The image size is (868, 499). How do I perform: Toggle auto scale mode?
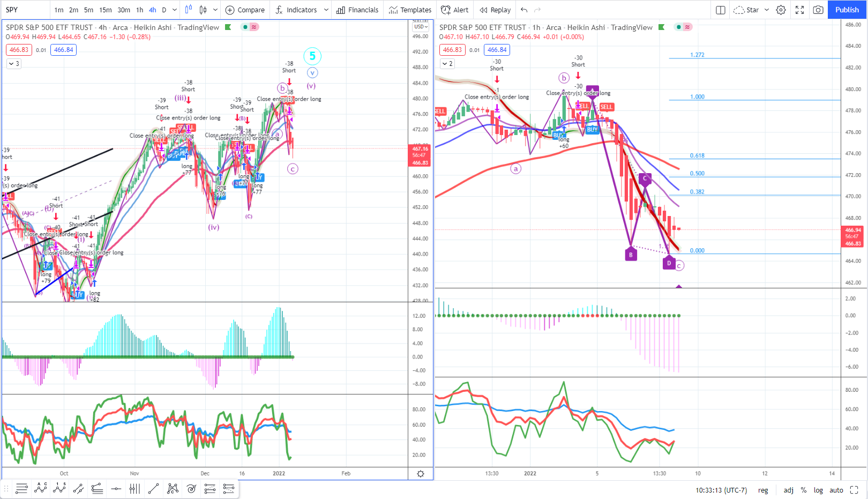point(836,490)
